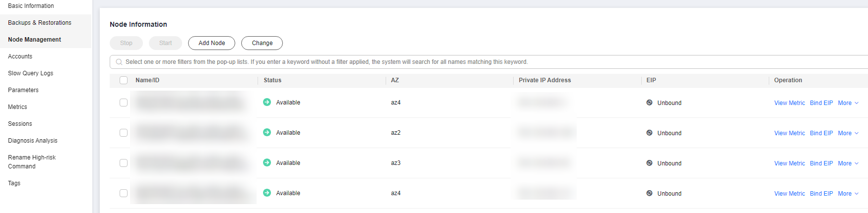The image size is (868, 213).
Task: Click the Unbound EIP icon for the az2 node
Action: click(x=649, y=133)
